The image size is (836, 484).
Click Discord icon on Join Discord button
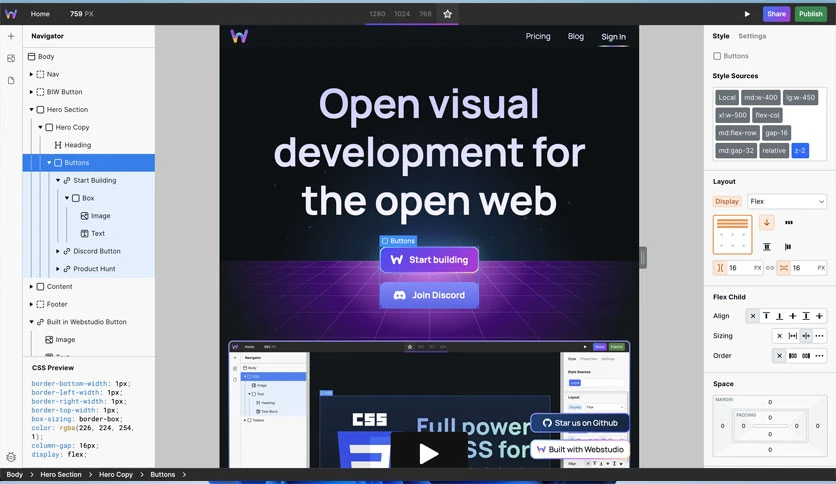point(399,295)
